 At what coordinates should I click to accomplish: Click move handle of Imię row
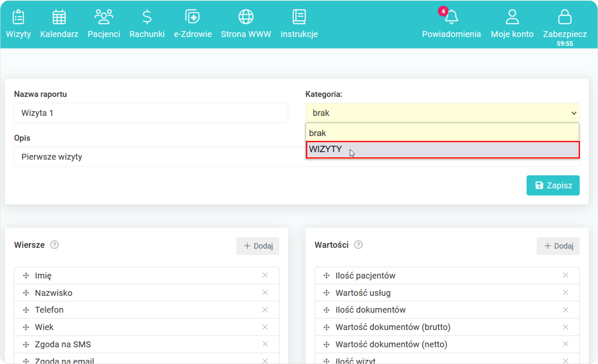coord(26,276)
